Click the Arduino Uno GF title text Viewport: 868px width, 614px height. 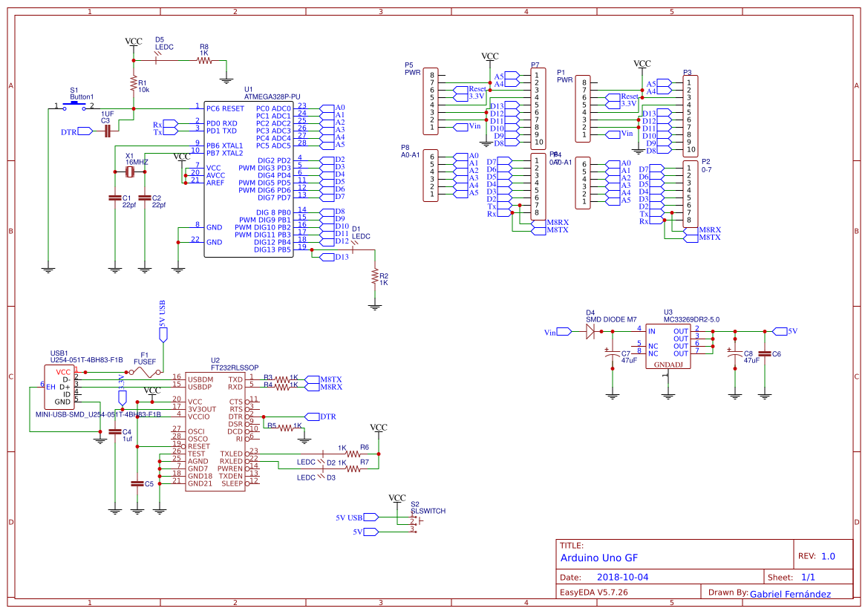pos(601,558)
